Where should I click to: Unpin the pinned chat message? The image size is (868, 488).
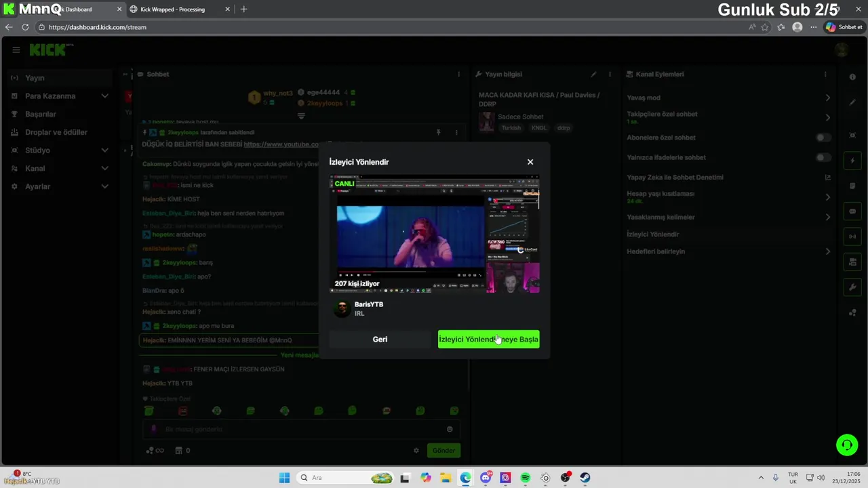coord(438,132)
